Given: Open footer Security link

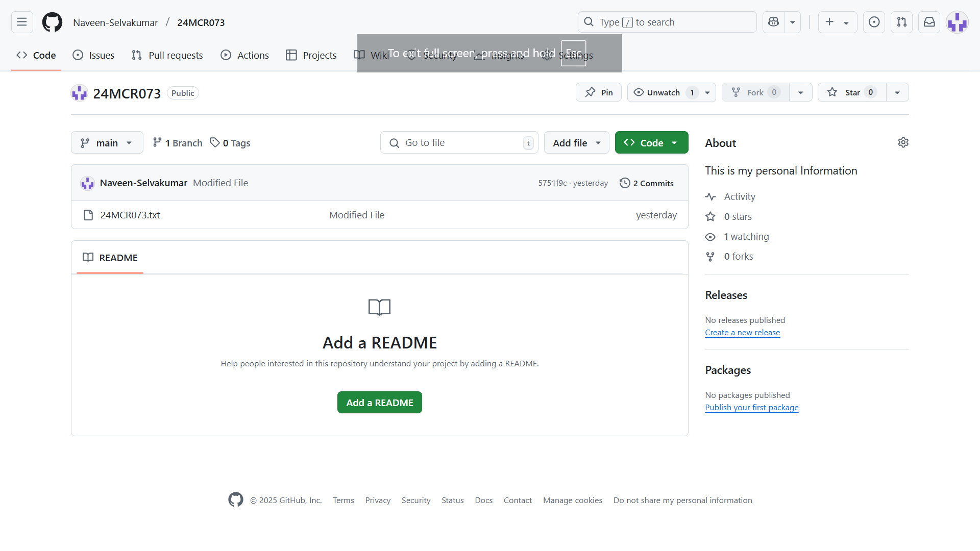Looking at the screenshot, I should [416, 500].
